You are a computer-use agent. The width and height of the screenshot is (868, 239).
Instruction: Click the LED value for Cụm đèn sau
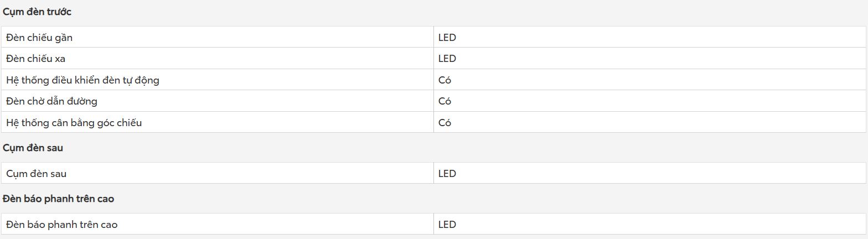(447, 174)
